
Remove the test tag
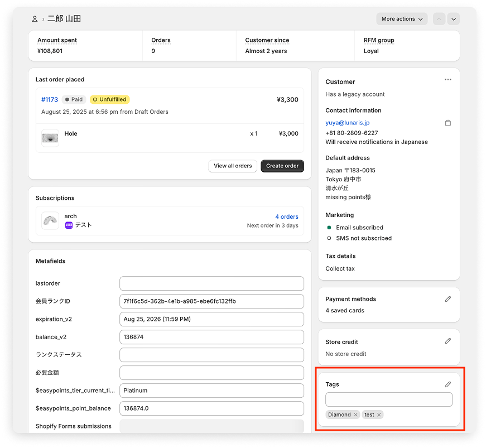pyautogui.click(x=379, y=415)
